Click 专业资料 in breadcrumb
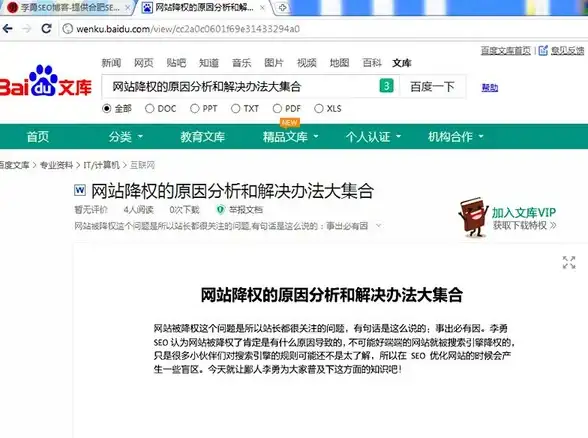The width and height of the screenshot is (588, 438). click(56, 165)
